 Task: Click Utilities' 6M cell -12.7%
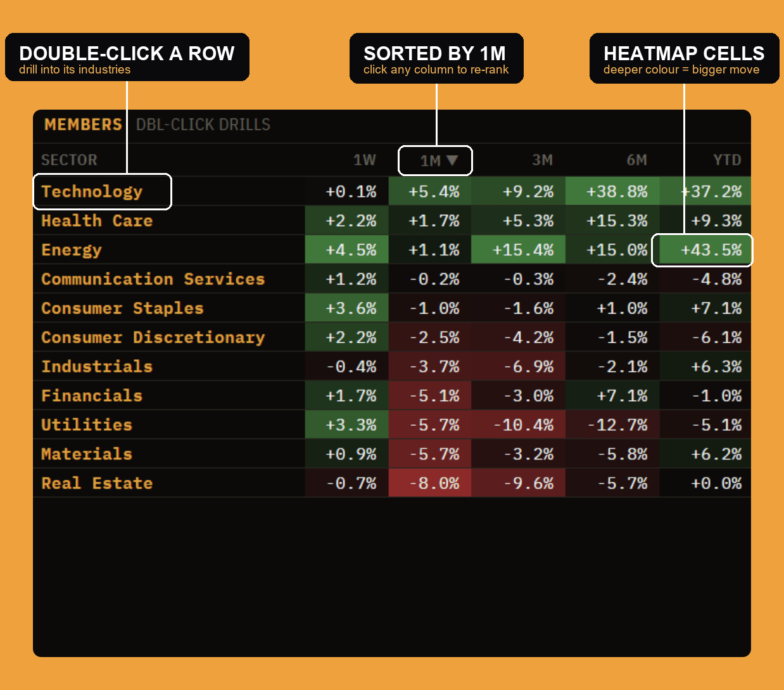[x=612, y=425]
